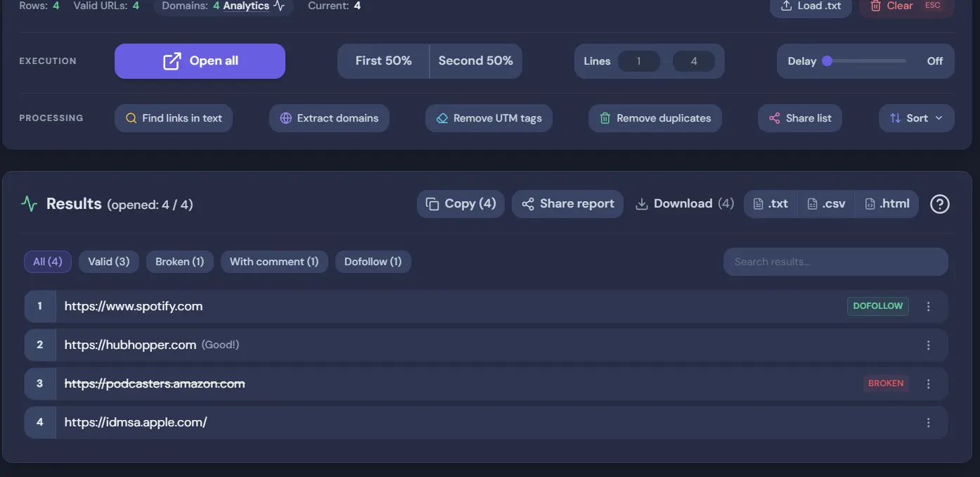Open the https://podcasters.amazon.com link
This screenshot has height=477, width=980.
coord(155,383)
